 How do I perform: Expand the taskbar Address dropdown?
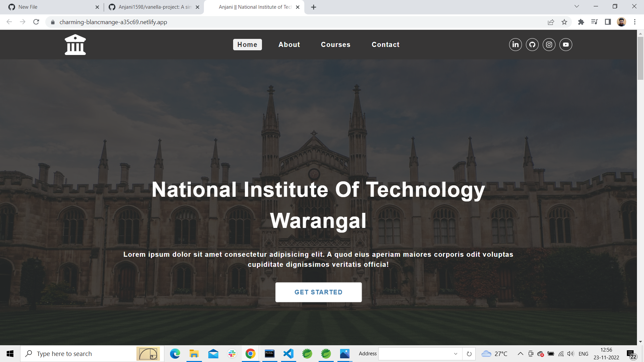tap(455, 354)
